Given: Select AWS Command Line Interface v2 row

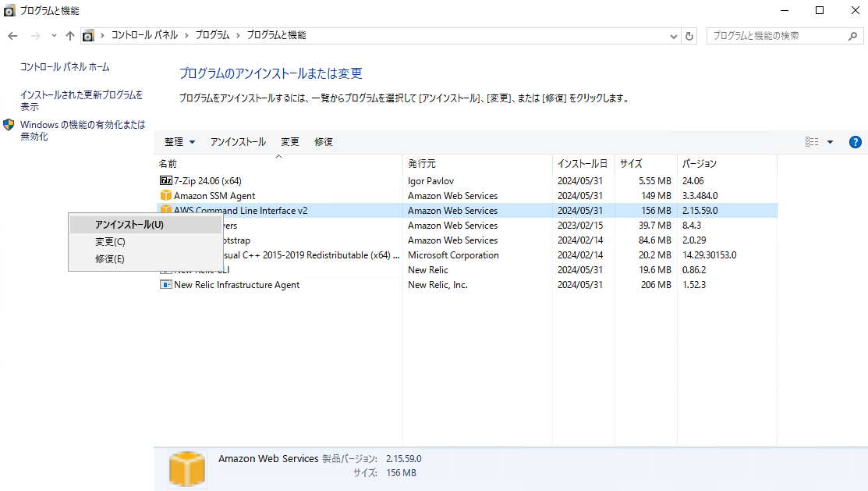Looking at the screenshot, I should click(466, 211).
